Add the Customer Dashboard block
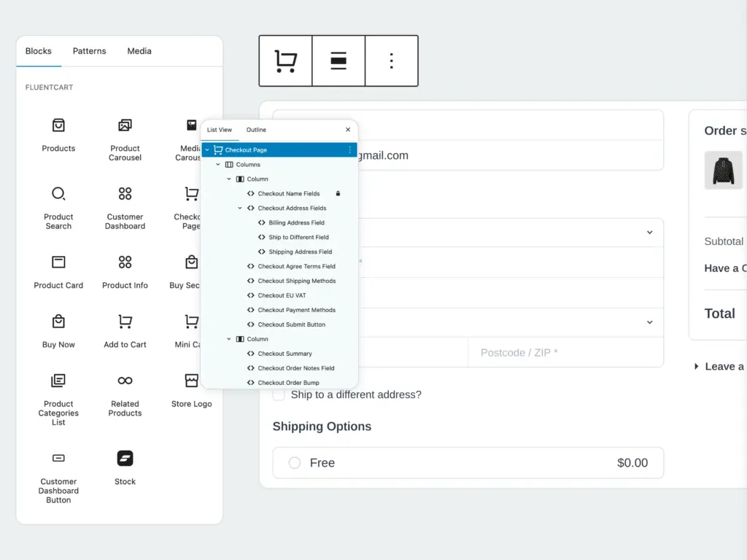Screen dimensions: 747x560 pyautogui.click(x=125, y=208)
